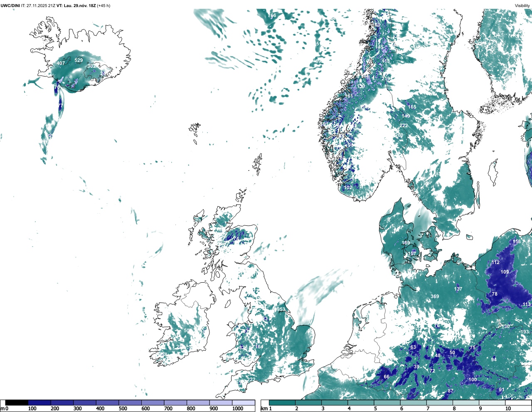Select the 500–600 m legend color swatch

click(130, 402)
